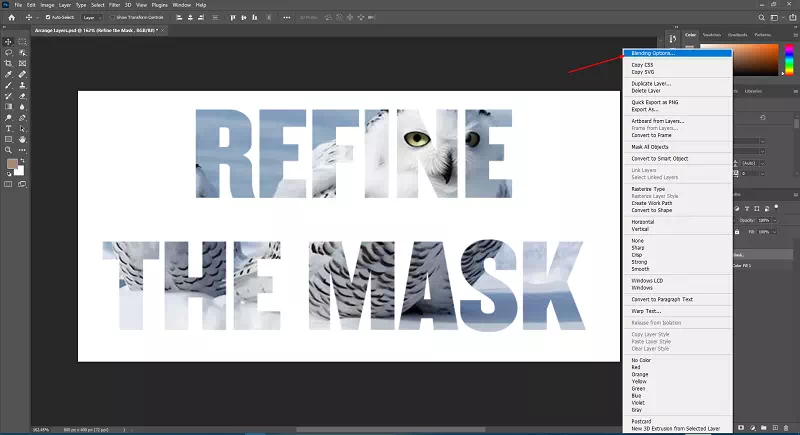Click Align top edges icon
This screenshot has height=435, width=800.
233,17
